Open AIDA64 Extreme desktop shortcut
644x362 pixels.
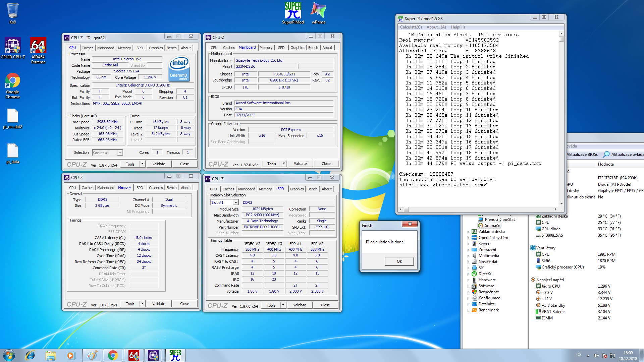[38, 51]
